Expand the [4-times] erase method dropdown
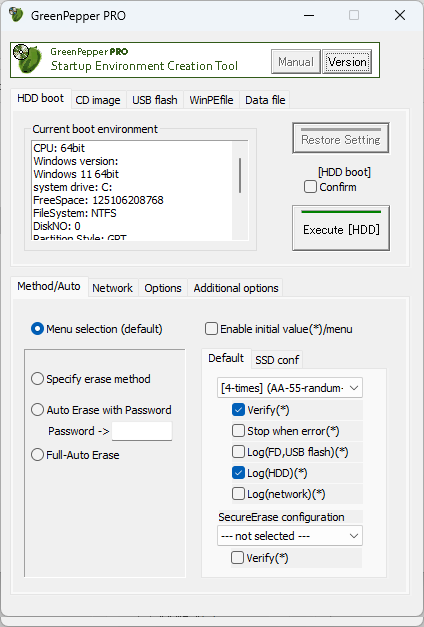This screenshot has width=424, height=627. [x=290, y=388]
